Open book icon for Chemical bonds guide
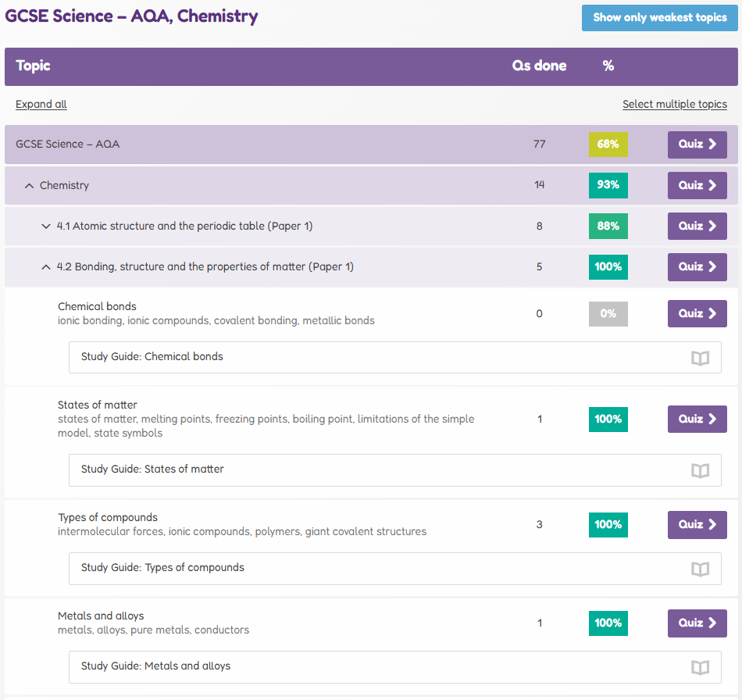This screenshot has width=742, height=700. click(x=700, y=359)
